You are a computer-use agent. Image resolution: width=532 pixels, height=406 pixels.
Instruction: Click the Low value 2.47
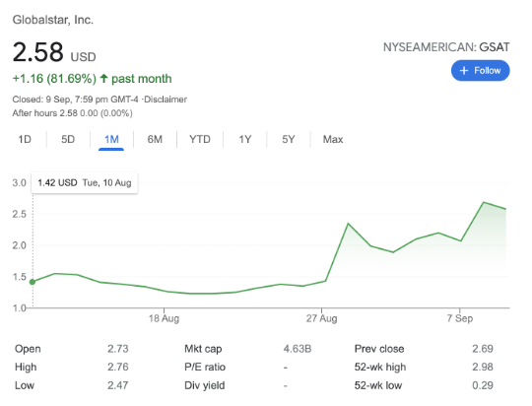(x=118, y=385)
